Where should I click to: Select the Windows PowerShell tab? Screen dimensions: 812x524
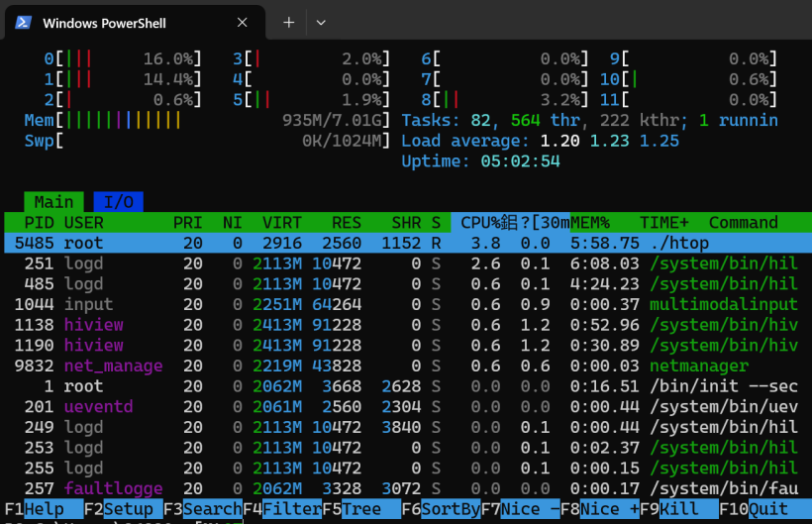(x=135, y=23)
